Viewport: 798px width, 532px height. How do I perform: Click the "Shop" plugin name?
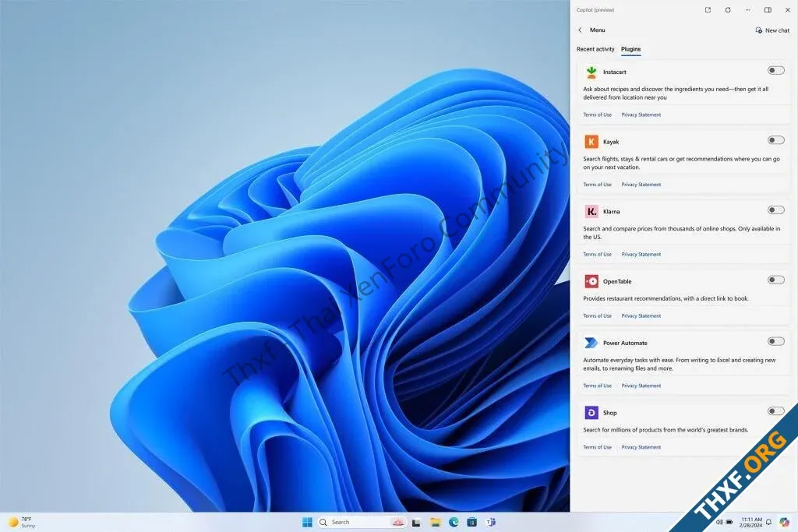click(x=609, y=413)
